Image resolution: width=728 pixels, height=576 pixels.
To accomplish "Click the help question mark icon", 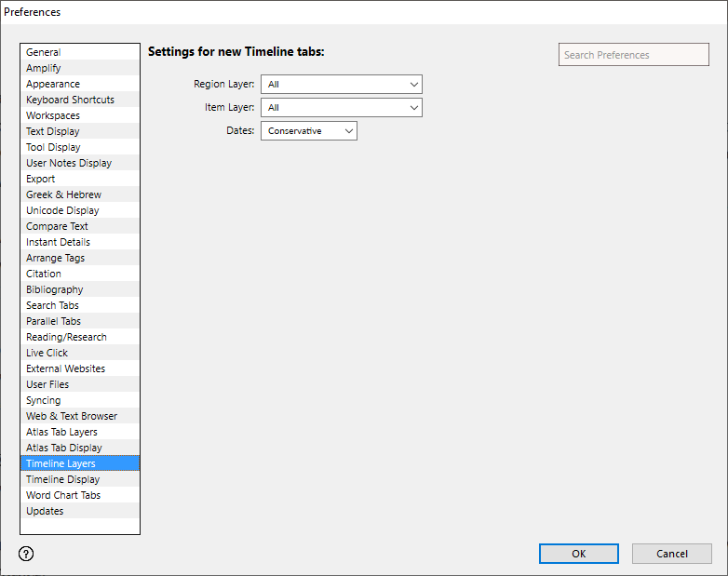I will tap(26, 554).
